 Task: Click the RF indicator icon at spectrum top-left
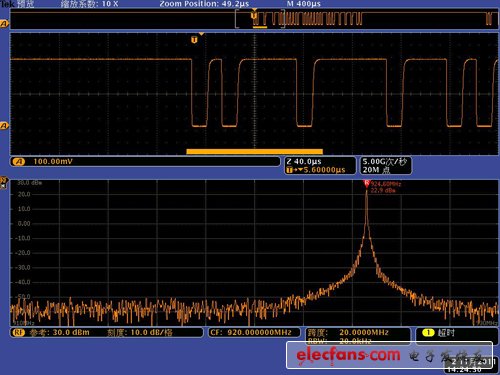coord(4,182)
